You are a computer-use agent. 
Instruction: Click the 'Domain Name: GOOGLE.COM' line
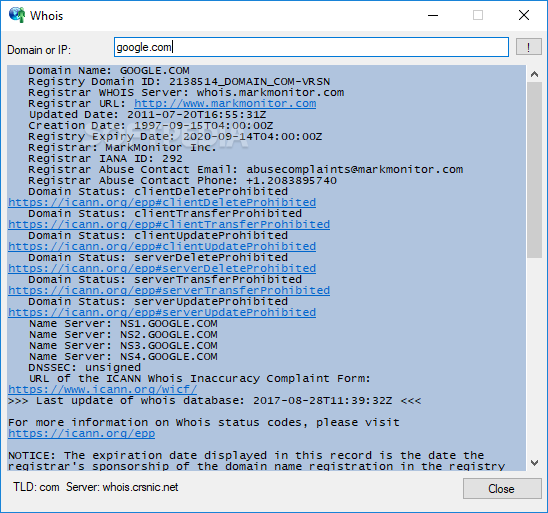click(x=109, y=71)
